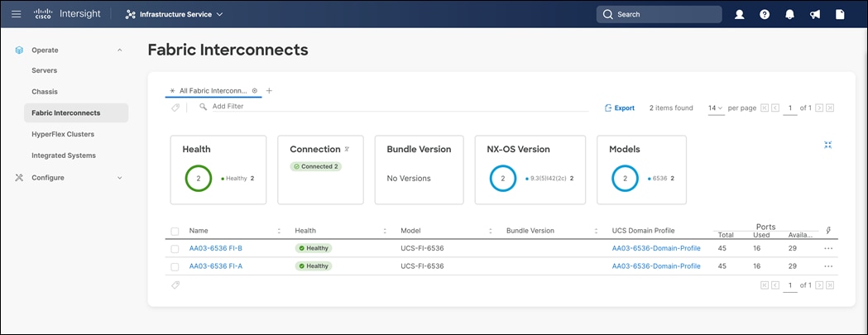
Task: Open the Infrastructure Service dropdown
Action: [175, 14]
